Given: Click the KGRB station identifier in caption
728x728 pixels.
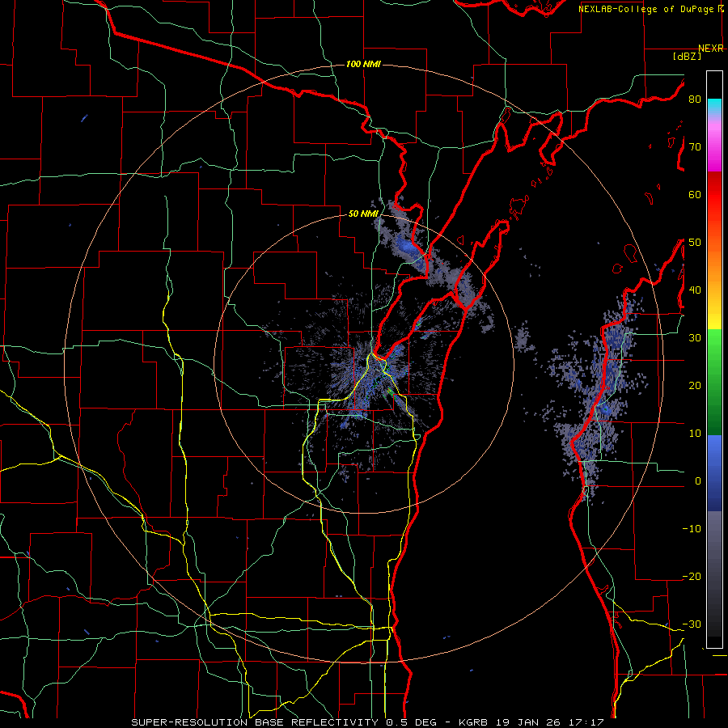Looking at the screenshot, I should (x=473, y=722).
